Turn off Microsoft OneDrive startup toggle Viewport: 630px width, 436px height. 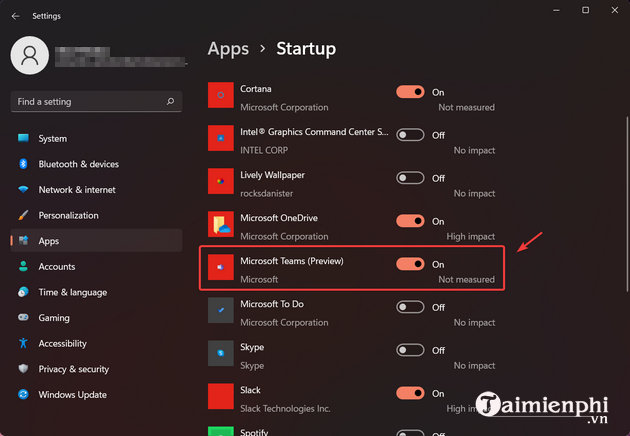410,221
